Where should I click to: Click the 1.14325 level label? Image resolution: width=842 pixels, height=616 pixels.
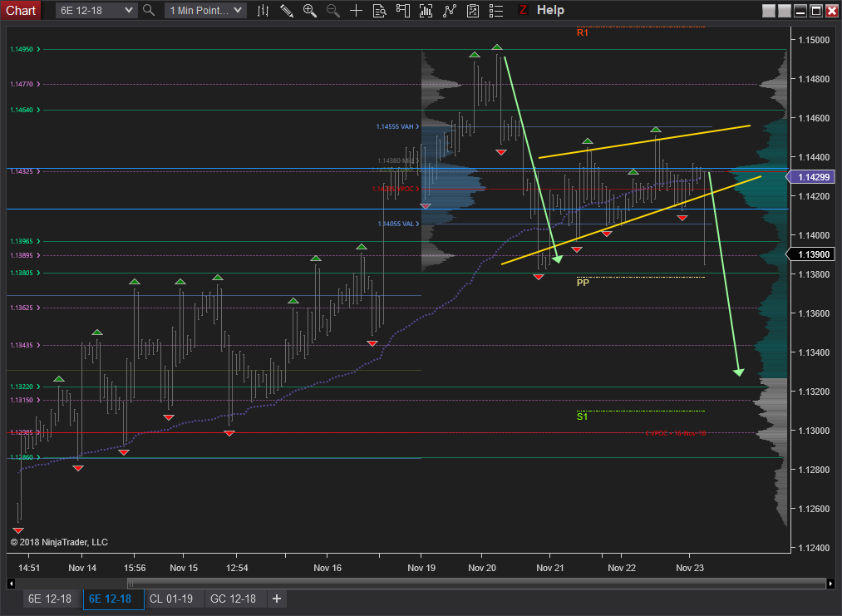(x=25, y=171)
